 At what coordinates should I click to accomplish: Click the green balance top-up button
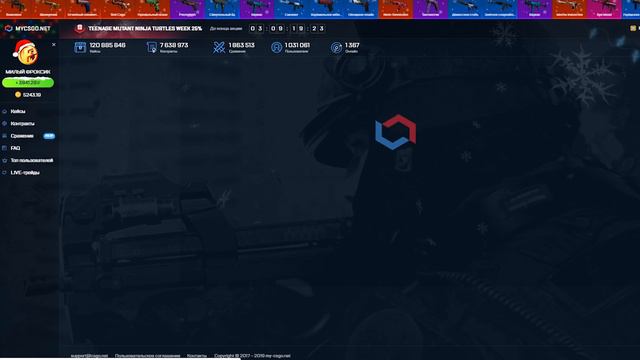[x=28, y=83]
